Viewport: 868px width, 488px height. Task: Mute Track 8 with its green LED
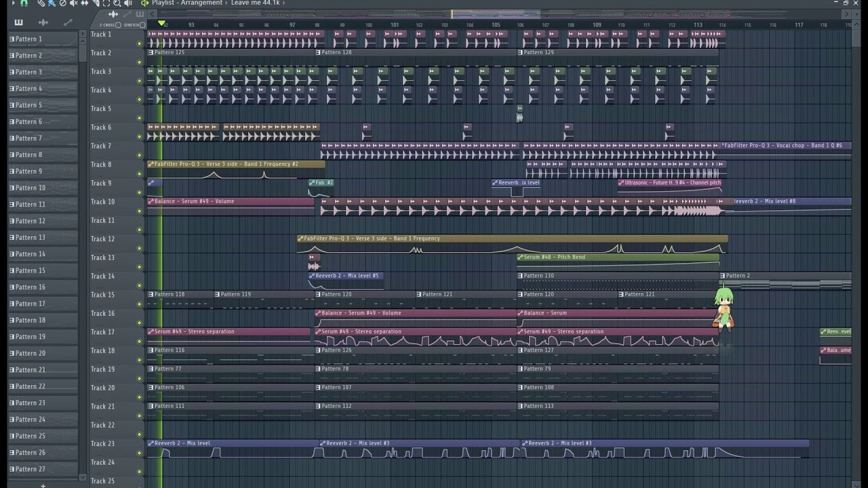140,174
